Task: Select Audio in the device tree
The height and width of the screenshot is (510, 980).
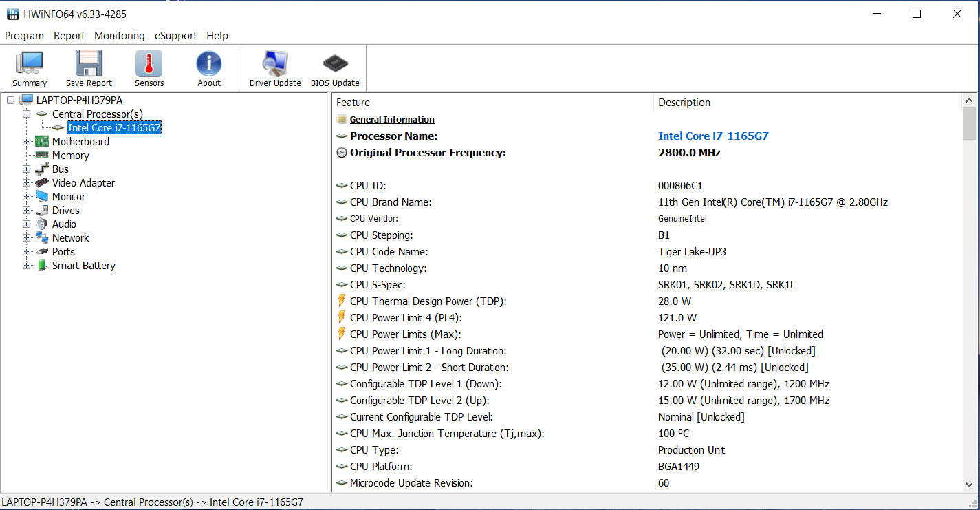Action: tap(64, 224)
